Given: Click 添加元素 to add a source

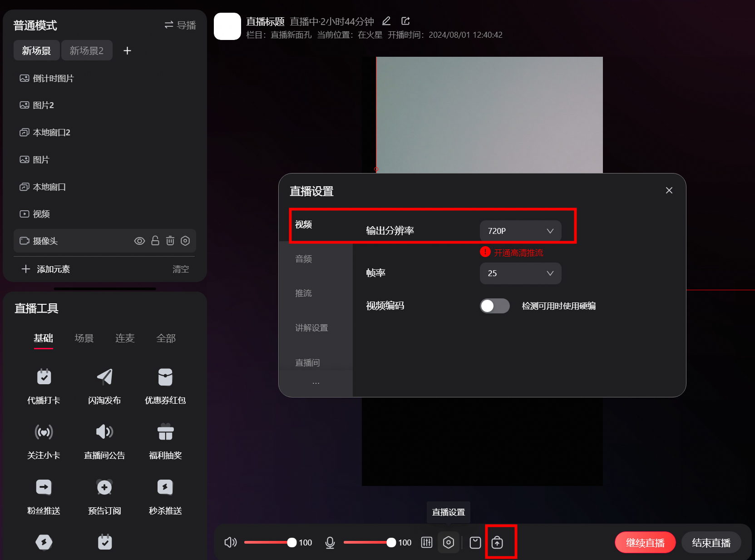Looking at the screenshot, I should pyautogui.click(x=46, y=269).
